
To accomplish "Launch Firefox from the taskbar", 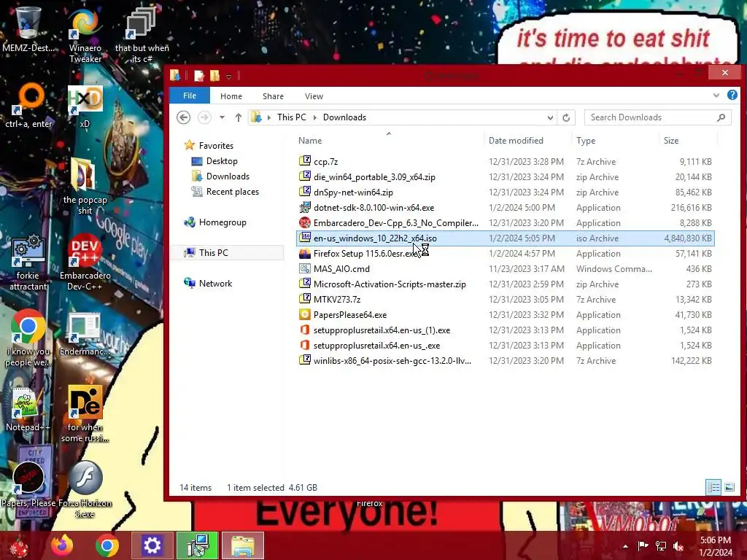I will tap(63, 545).
